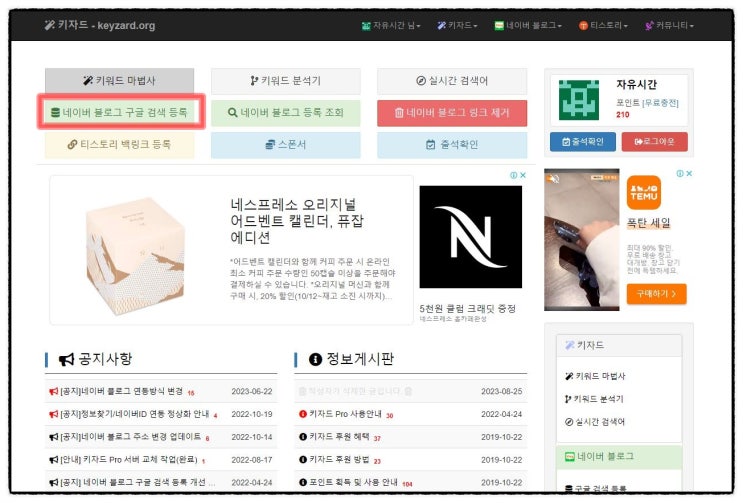Image resolution: width=743 pixels, height=503 pixels.
Task: Open notice 네이버 블로그 주소 변경 업데이트
Action: (130, 437)
